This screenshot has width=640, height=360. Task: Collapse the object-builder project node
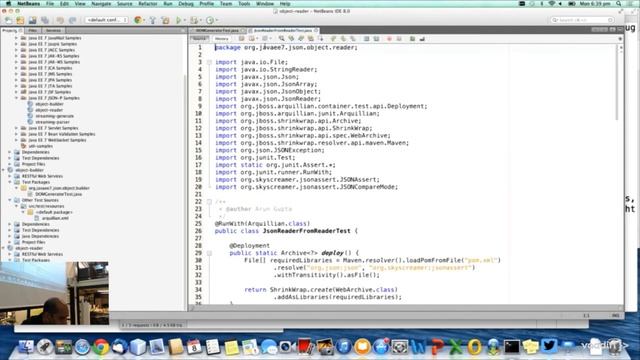(x=4, y=170)
